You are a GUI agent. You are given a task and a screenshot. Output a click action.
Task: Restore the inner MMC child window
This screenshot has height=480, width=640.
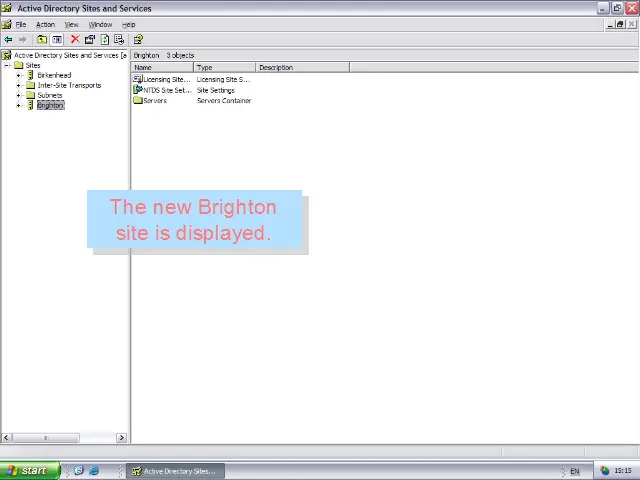click(620, 24)
